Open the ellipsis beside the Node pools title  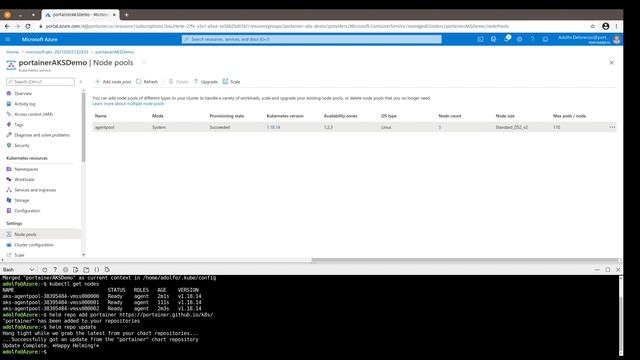144,62
